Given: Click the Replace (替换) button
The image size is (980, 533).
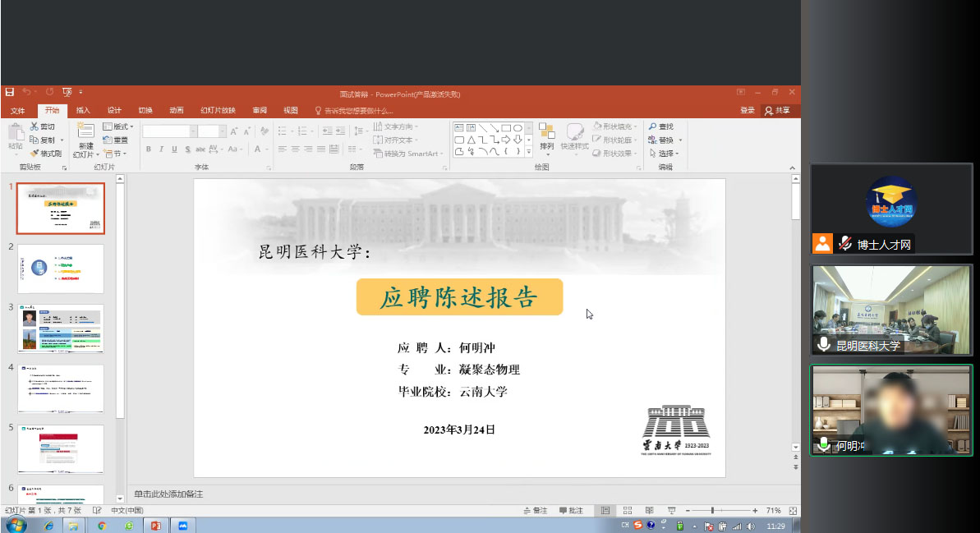Looking at the screenshot, I should (x=665, y=140).
